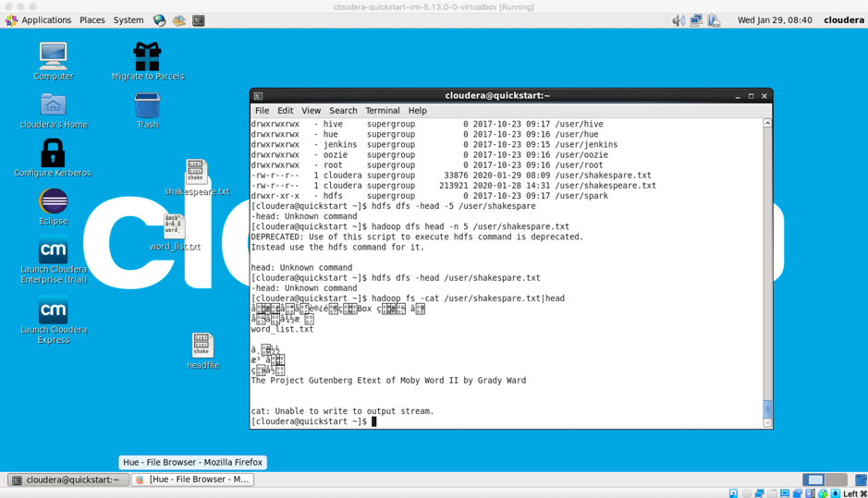Select the headfile file on desktop
The width and height of the screenshot is (868, 498).
click(x=202, y=351)
